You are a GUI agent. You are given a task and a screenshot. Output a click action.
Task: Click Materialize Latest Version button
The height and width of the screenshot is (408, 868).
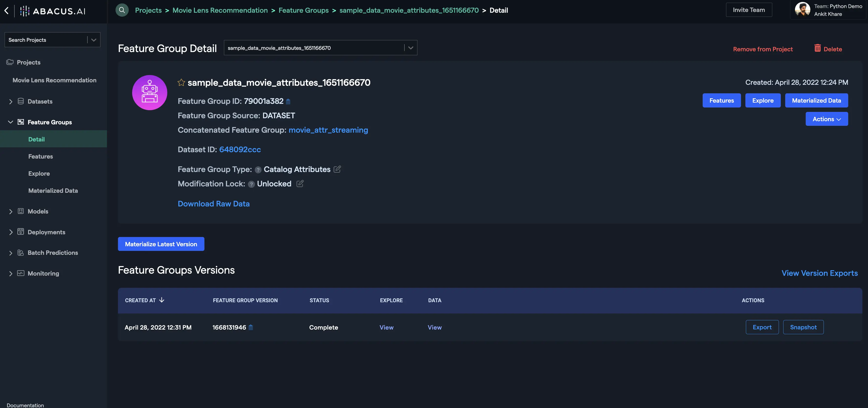[x=161, y=244]
